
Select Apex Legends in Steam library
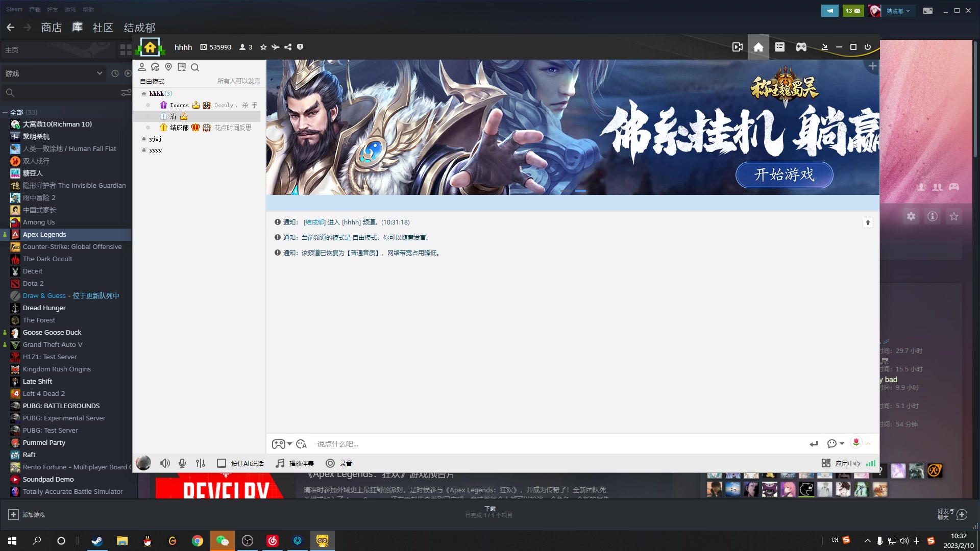(66, 234)
